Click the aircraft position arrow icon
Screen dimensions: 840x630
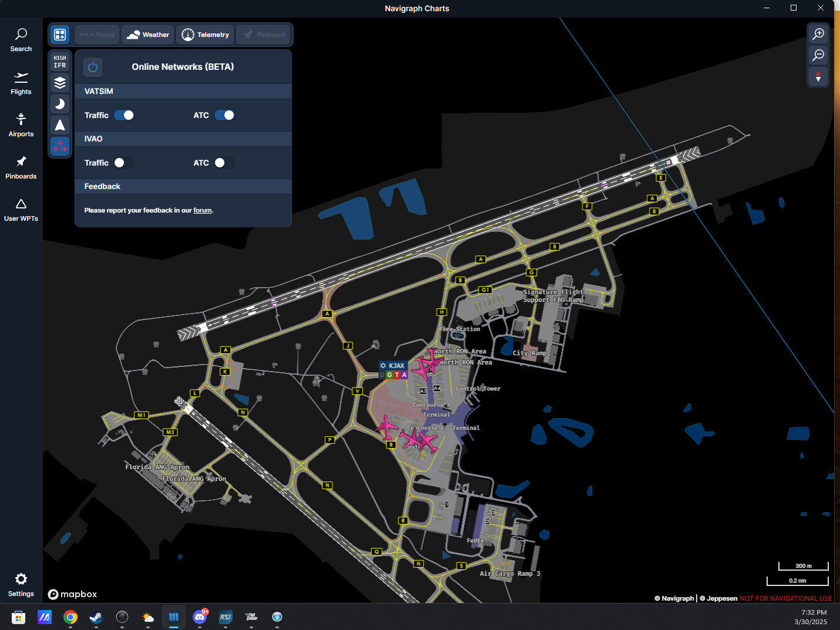tap(60, 125)
